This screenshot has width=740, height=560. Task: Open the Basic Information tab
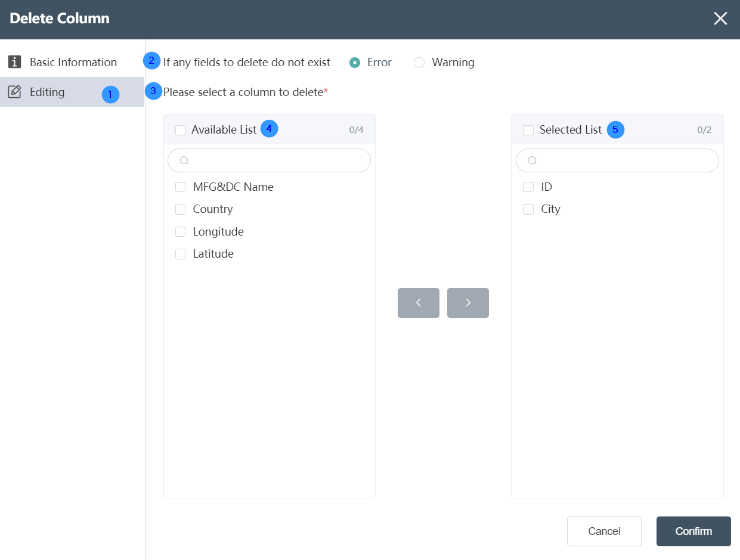[72, 62]
